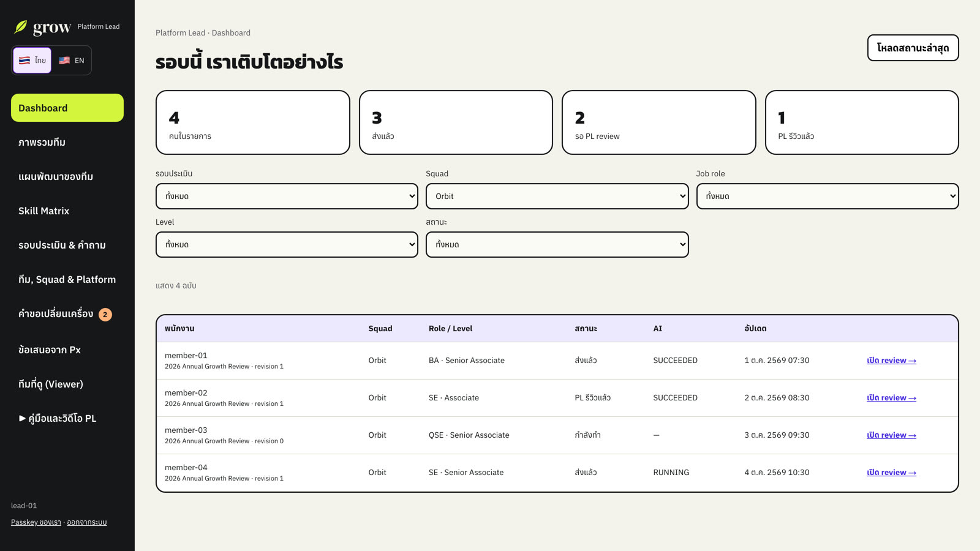
Task: Open the รอบประเมิน dropdown
Action: pos(287,196)
